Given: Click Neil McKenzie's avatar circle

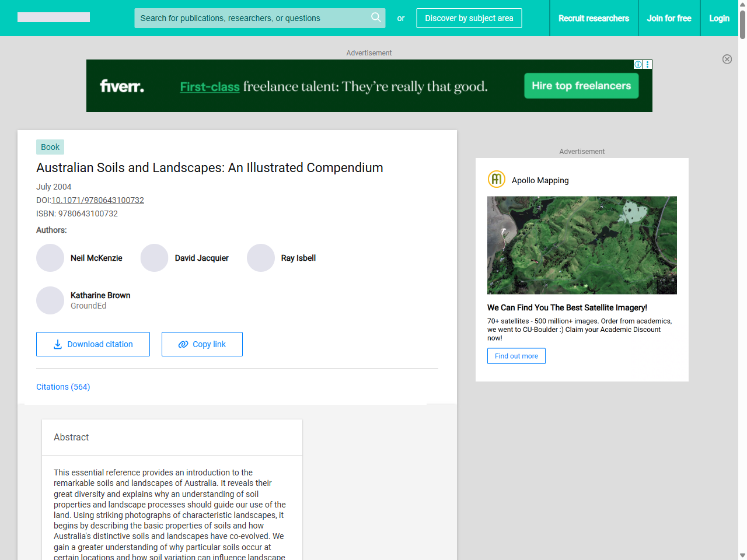Looking at the screenshot, I should (50, 258).
